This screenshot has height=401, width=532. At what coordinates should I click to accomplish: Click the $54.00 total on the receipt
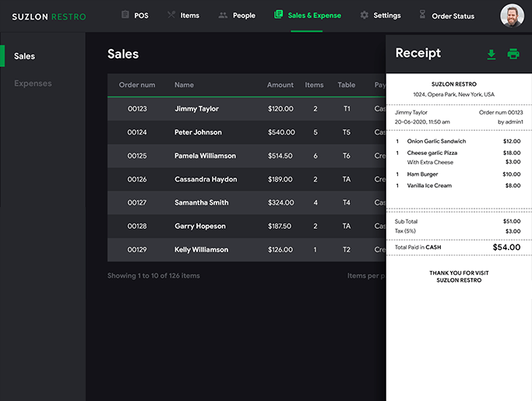[x=506, y=248]
